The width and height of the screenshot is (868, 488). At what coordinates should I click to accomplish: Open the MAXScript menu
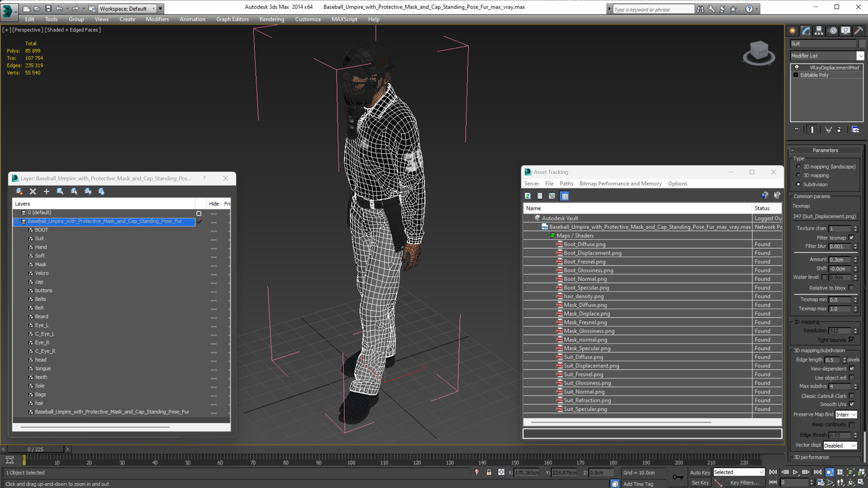pos(344,19)
